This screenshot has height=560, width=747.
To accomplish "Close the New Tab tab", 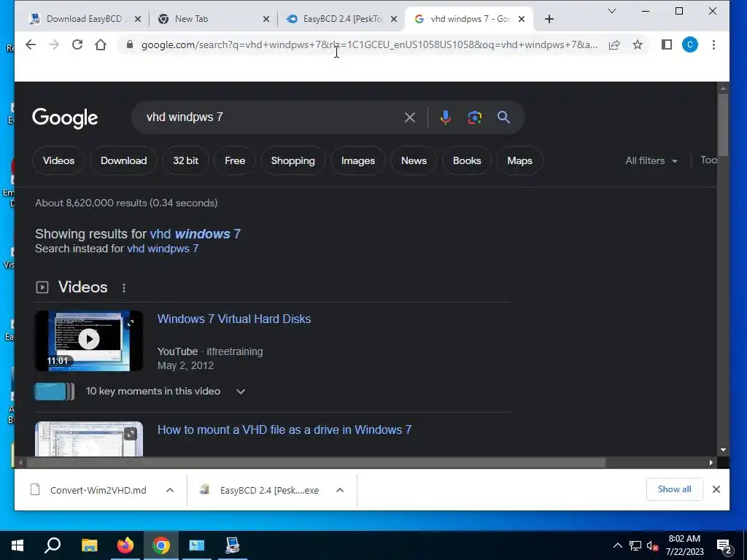I will (266, 19).
